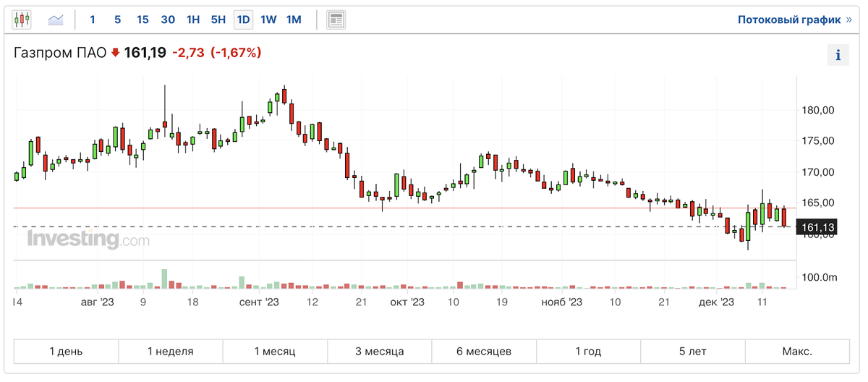This screenshot has height=382, width=868.
Task: Click the окт '23 date axis label
Action: 407,302
